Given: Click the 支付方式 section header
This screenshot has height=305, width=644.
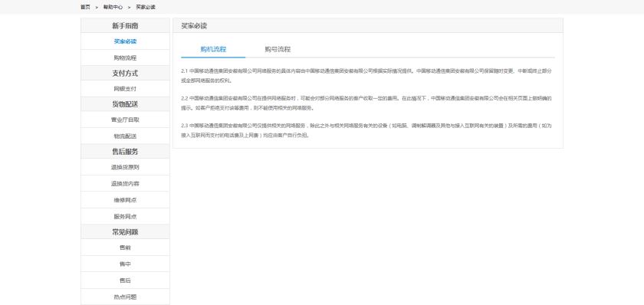Looking at the screenshot, I should [x=125, y=73].
